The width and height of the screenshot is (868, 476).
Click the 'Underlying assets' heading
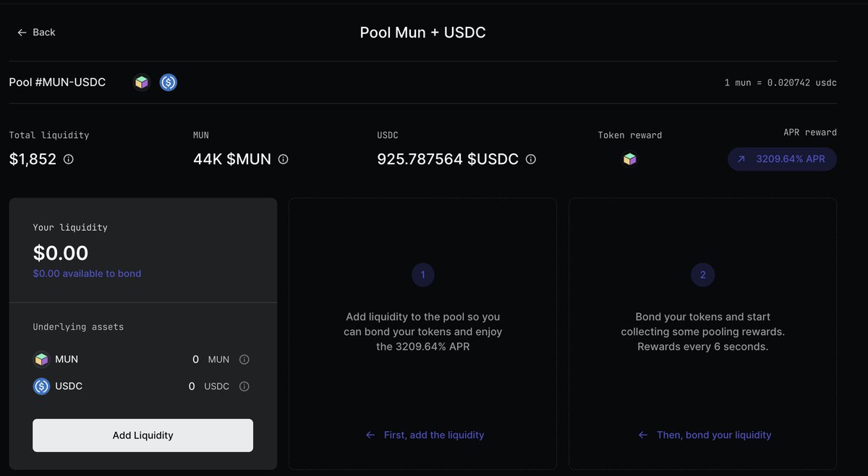pyautogui.click(x=78, y=327)
